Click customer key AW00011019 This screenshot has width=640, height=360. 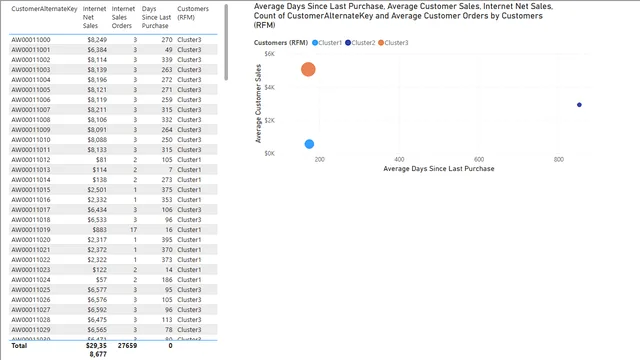[31, 230]
